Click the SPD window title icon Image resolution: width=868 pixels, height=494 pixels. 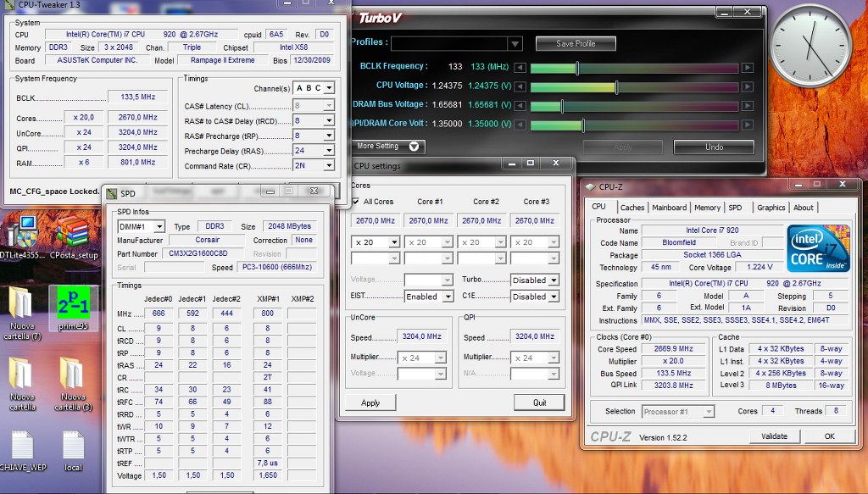tap(112, 193)
